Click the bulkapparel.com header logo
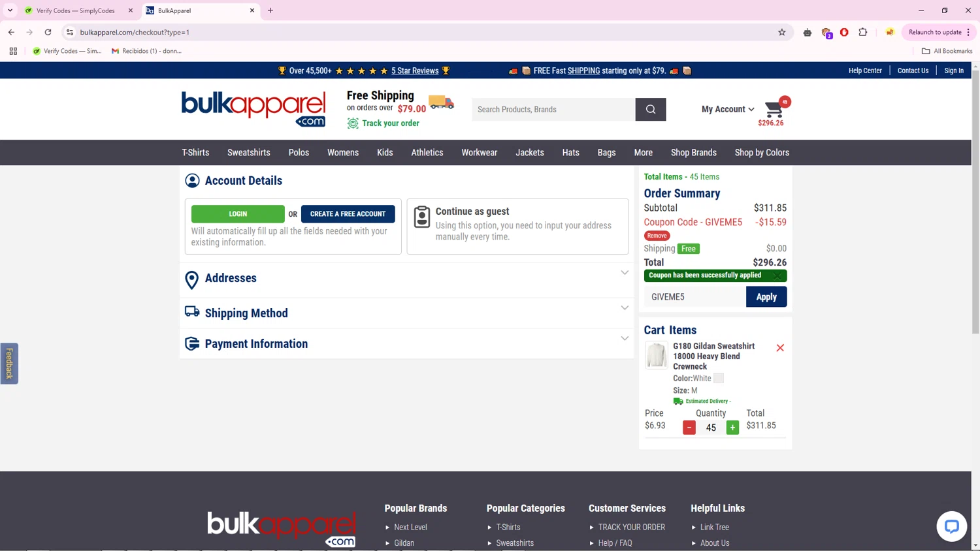This screenshot has height=551, width=980. 253,109
